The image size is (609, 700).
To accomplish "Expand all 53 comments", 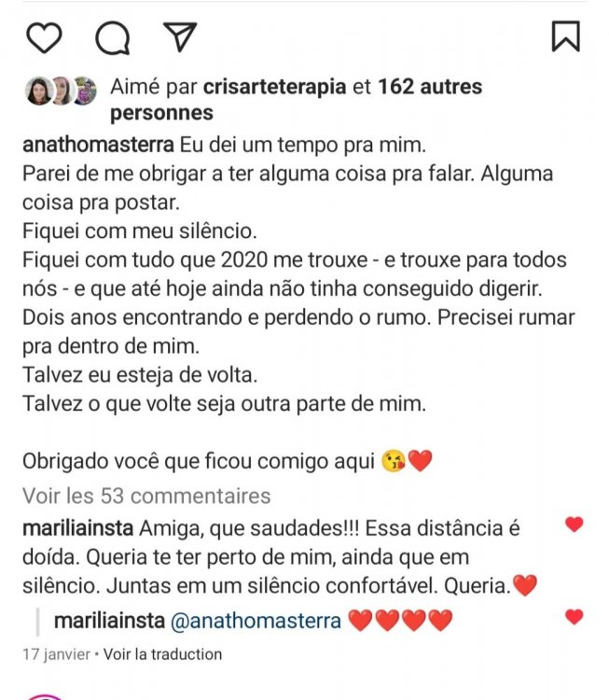I will pyautogui.click(x=145, y=496).
